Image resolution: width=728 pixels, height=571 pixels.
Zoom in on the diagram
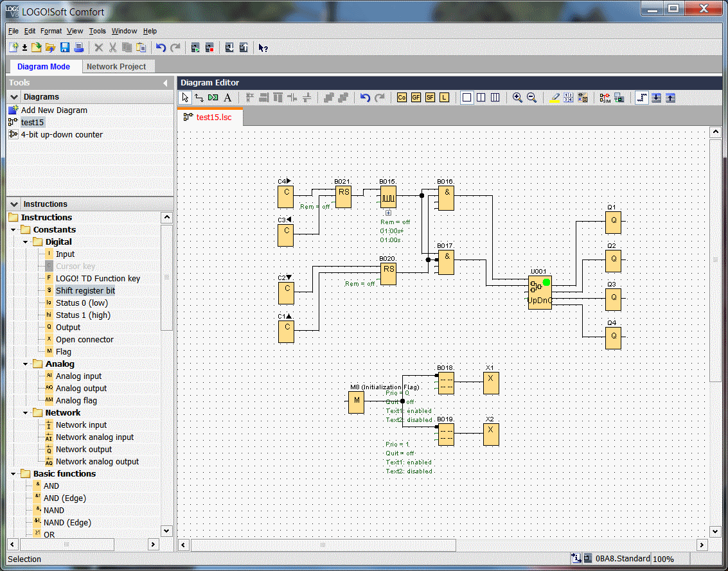(x=517, y=98)
